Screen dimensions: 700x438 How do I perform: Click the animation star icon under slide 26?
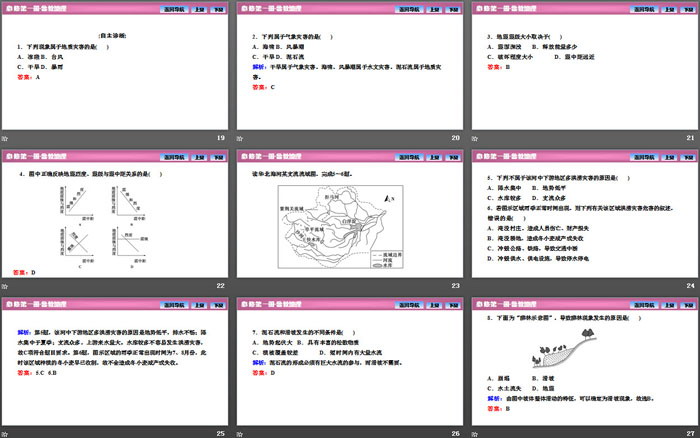tap(240, 434)
